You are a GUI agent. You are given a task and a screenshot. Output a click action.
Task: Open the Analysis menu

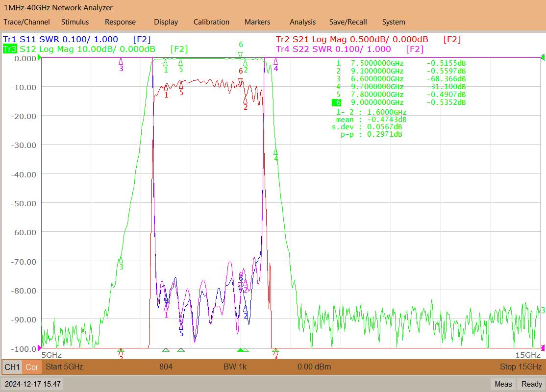pos(302,22)
